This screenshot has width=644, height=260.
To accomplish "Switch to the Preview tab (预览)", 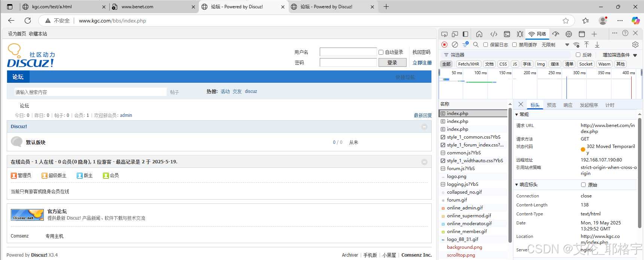I will 552,105.
